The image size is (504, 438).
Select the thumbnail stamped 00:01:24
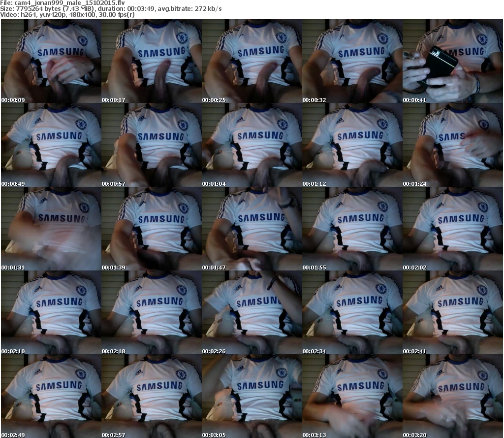click(453, 145)
